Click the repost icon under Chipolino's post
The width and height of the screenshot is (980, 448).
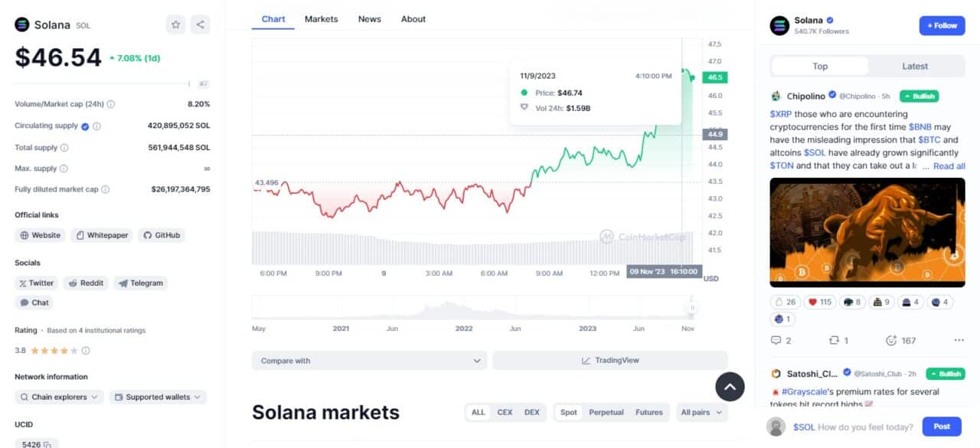point(835,340)
